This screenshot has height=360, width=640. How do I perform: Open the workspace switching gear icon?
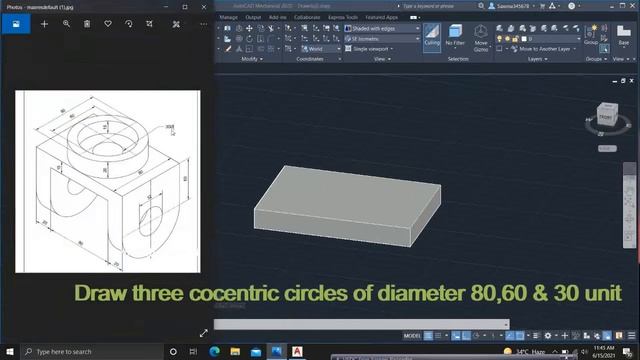click(x=548, y=336)
